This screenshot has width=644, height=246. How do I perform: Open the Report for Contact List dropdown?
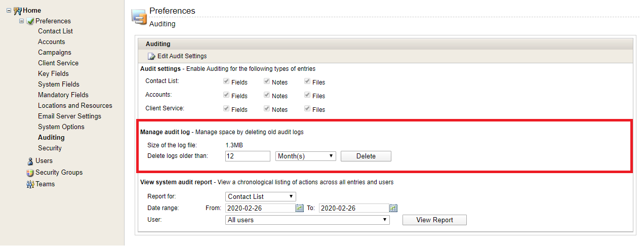pos(260,196)
